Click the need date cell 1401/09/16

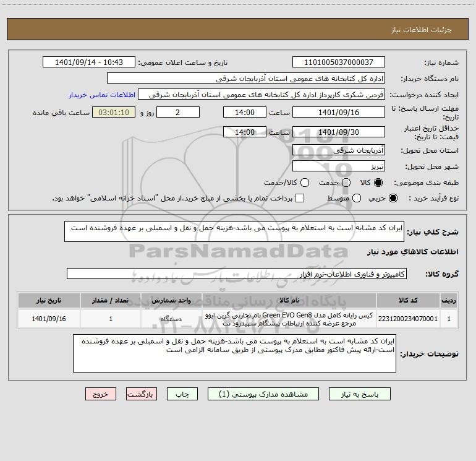click(x=49, y=319)
